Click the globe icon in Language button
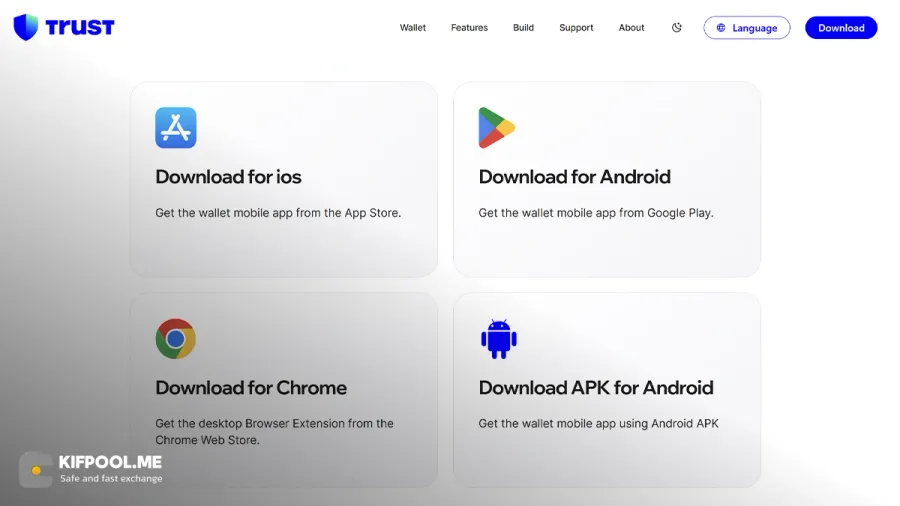Image resolution: width=900 pixels, height=506 pixels. 721,28
